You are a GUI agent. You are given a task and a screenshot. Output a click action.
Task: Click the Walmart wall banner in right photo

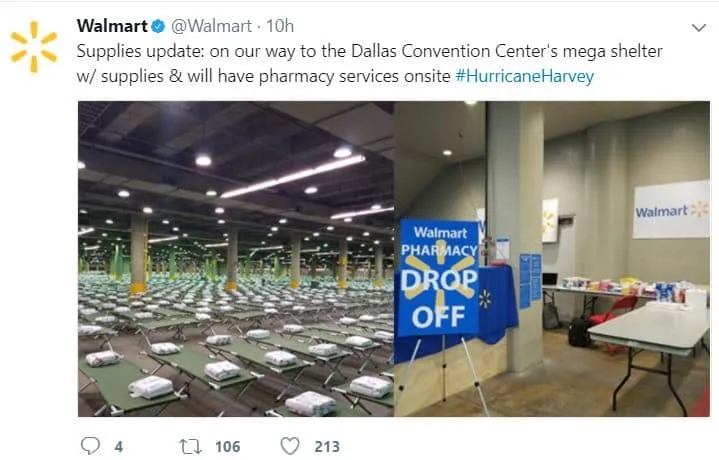pyautogui.click(x=671, y=210)
